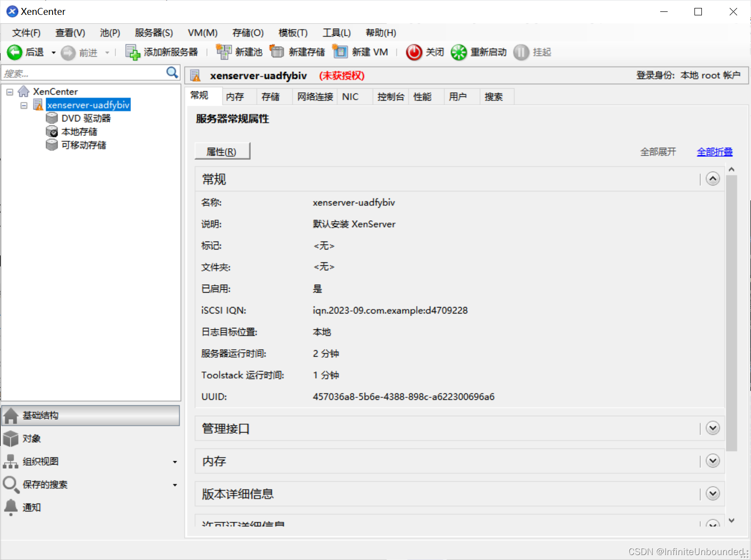Click the Add New Server icon
Screen dimensions: 751x560
point(132,52)
